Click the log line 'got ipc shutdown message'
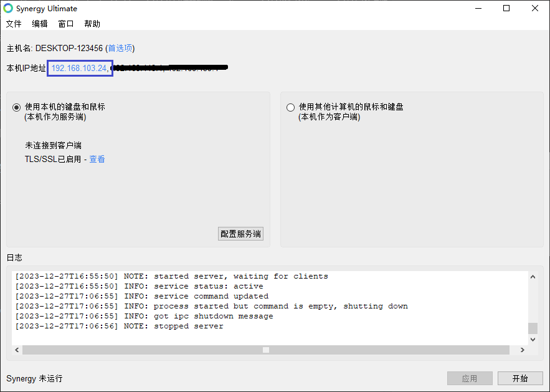Viewport: 550px width, 392px height. (144, 316)
